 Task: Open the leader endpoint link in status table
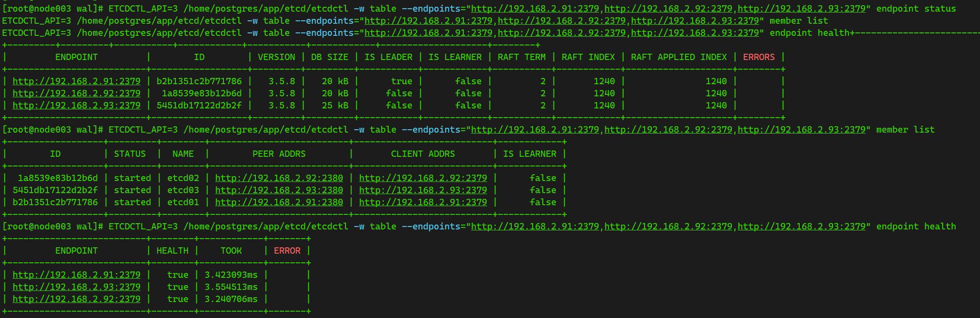pyautogui.click(x=77, y=81)
